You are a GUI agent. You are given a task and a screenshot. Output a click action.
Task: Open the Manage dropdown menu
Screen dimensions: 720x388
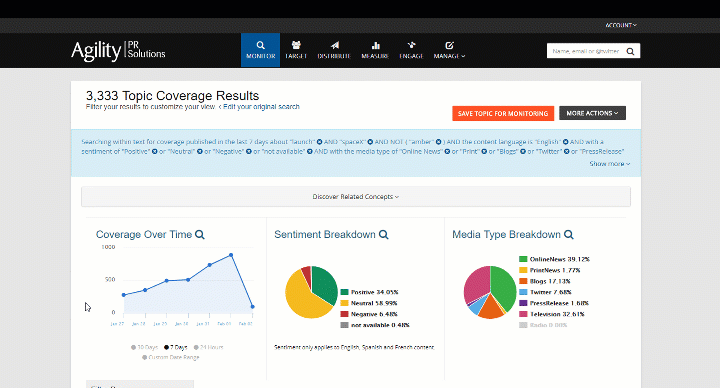click(449, 50)
